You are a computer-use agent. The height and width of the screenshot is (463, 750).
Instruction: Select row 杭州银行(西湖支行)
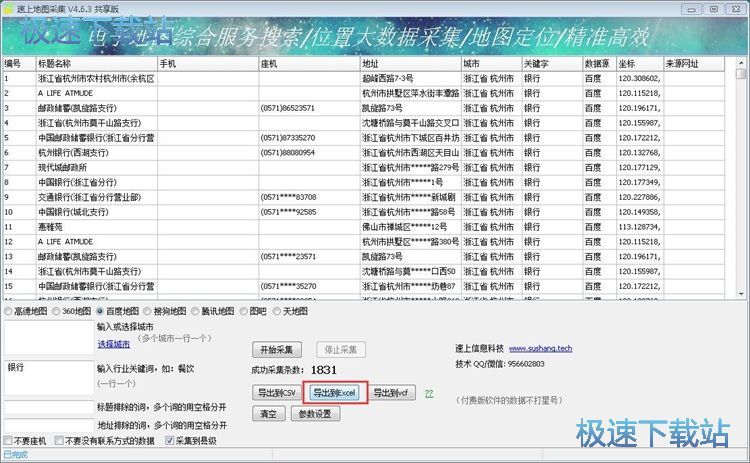pos(364,153)
